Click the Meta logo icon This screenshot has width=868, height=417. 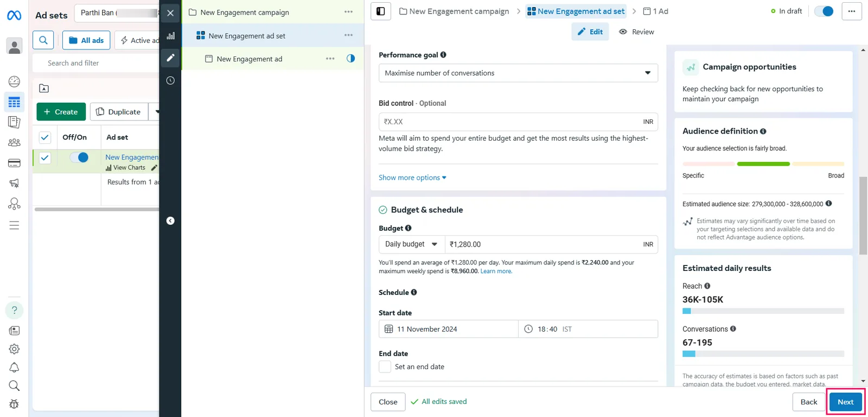pos(14,15)
